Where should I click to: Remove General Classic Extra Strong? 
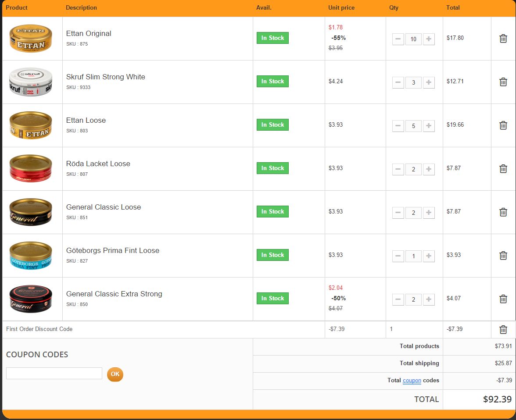click(503, 299)
